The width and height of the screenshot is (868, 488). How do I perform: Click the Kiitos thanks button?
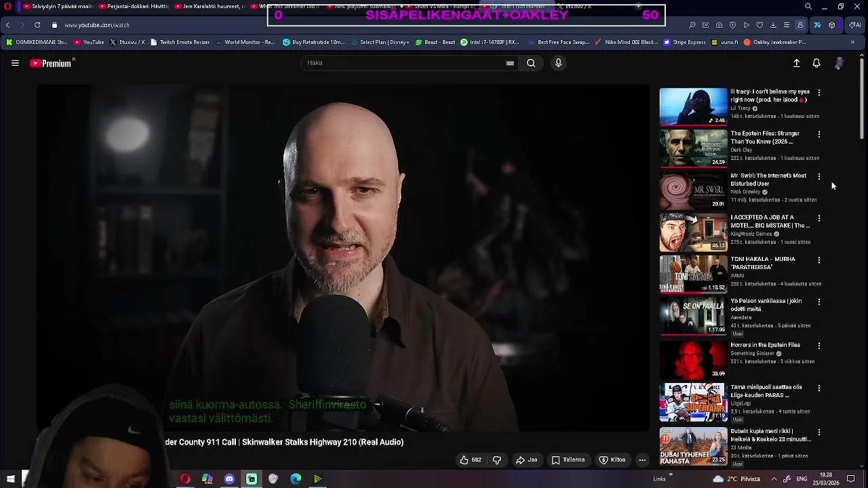pyautogui.click(x=612, y=460)
